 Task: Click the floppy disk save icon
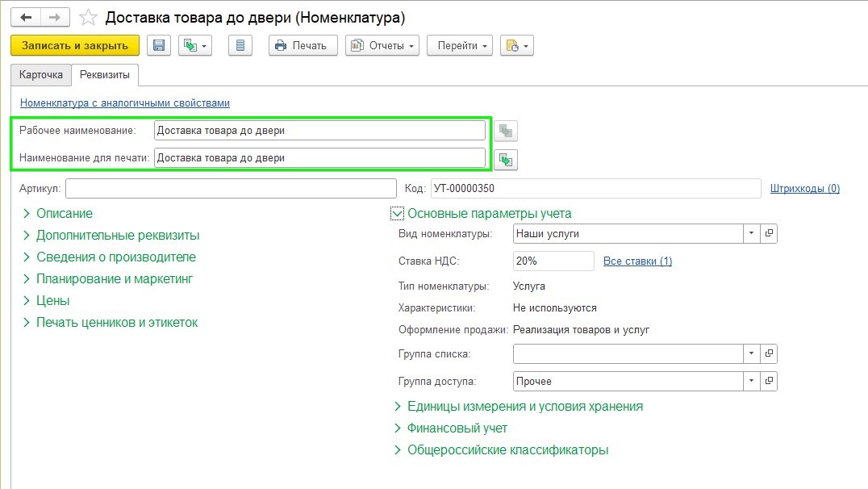pyautogui.click(x=159, y=45)
